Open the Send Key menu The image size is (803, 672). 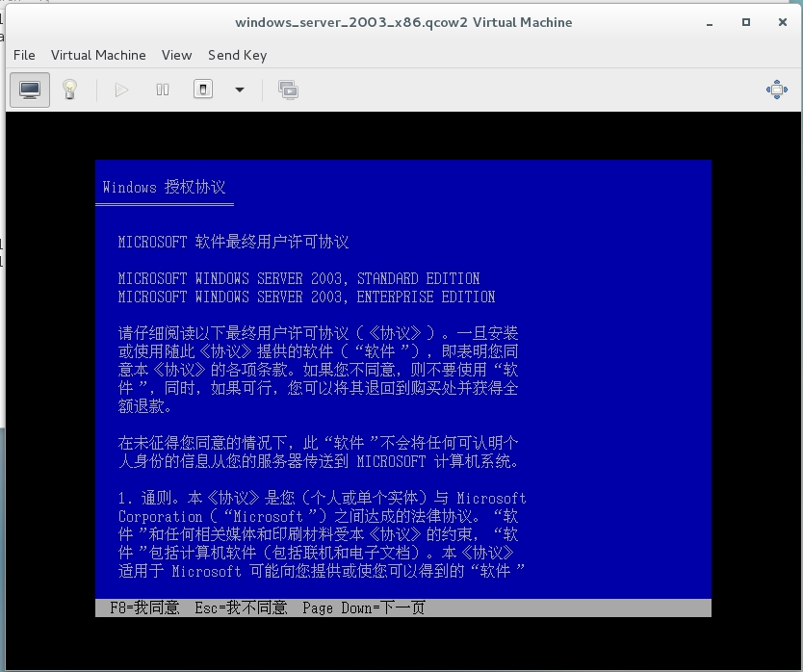tap(237, 55)
